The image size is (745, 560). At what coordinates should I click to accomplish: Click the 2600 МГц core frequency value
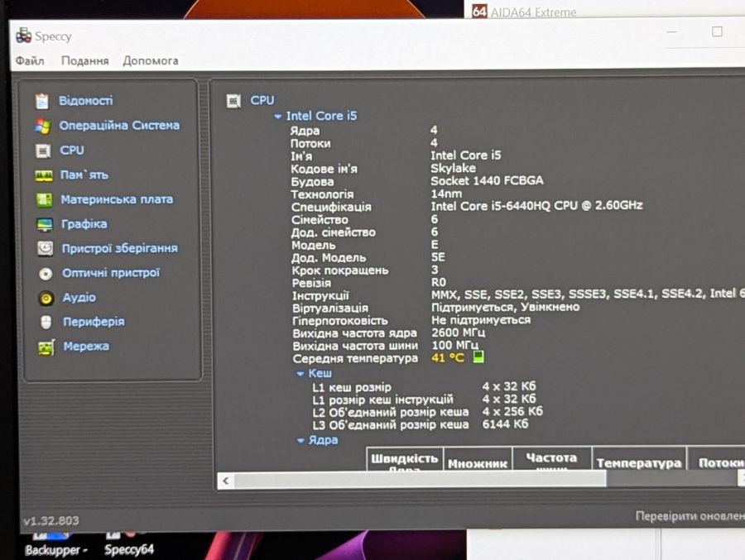click(458, 333)
